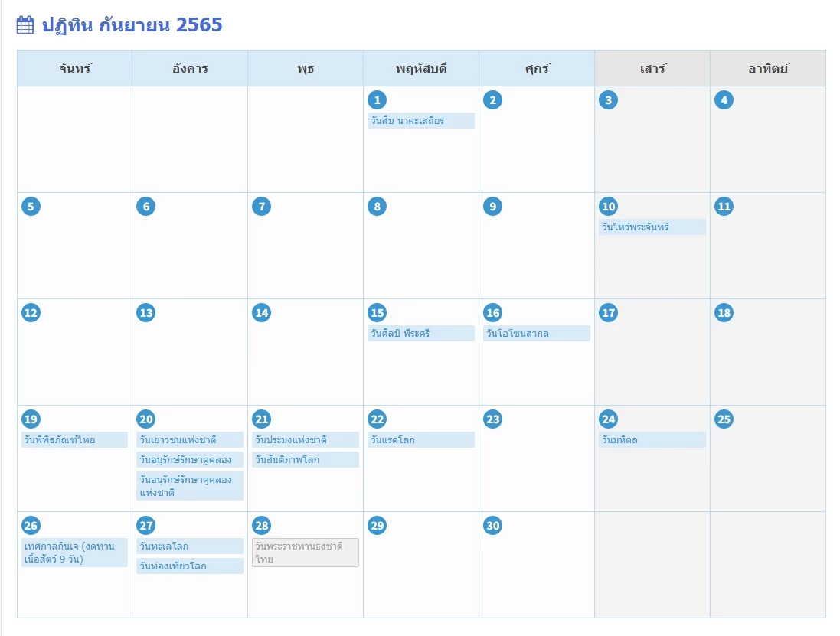Choose the date badge numbered 19

[31, 419]
